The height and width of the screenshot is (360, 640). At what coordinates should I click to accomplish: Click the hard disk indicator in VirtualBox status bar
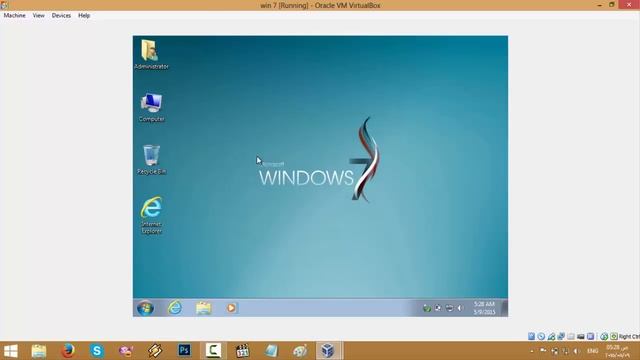click(x=531, y=336)
